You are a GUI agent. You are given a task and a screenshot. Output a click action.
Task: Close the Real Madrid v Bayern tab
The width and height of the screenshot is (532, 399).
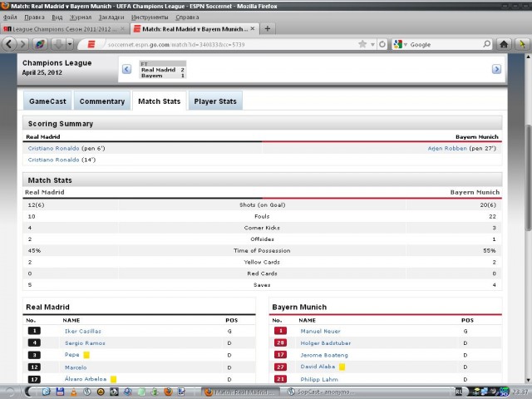(253, 29)
